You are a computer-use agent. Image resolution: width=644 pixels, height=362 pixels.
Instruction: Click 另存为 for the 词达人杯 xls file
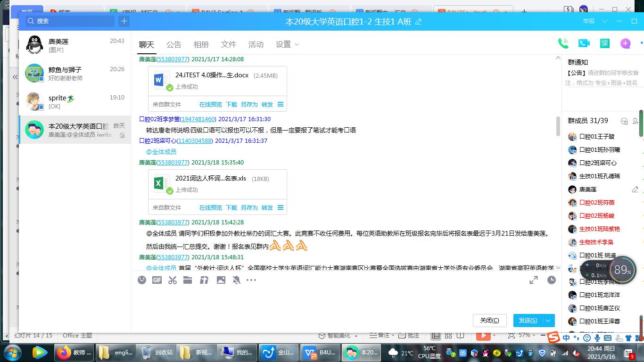249,208
